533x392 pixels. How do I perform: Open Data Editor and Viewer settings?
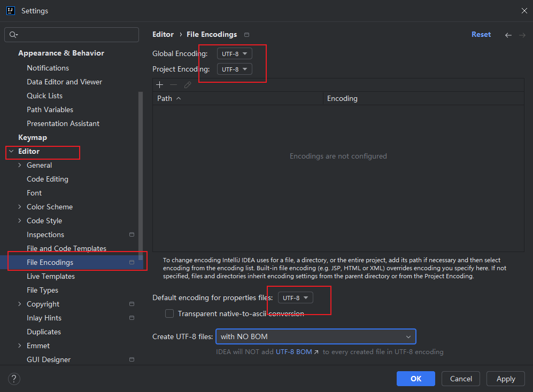[64, 82]
